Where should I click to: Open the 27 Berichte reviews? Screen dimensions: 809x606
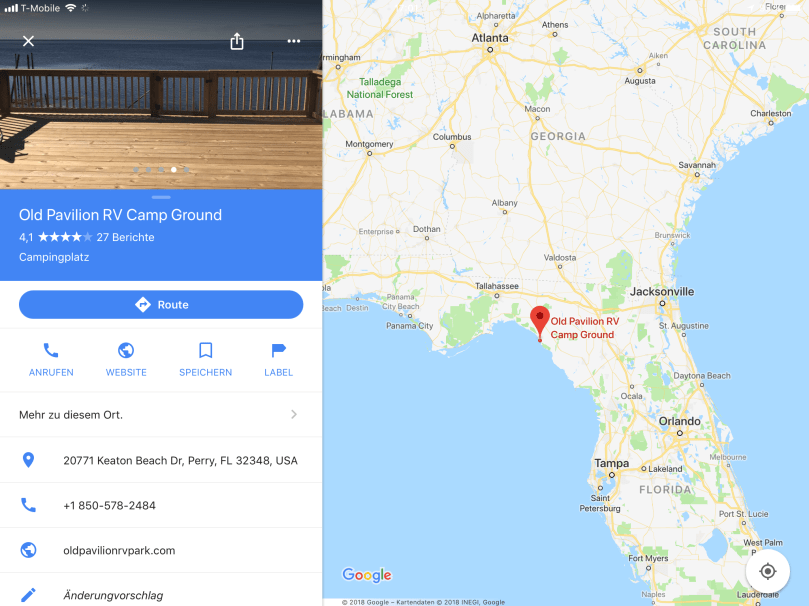tap(125, 237)
